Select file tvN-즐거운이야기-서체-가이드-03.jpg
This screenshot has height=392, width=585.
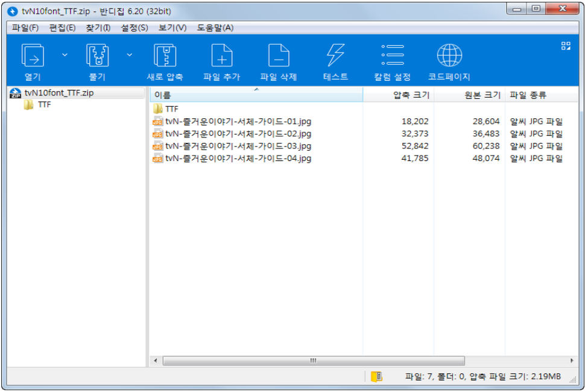click(238, 146)
